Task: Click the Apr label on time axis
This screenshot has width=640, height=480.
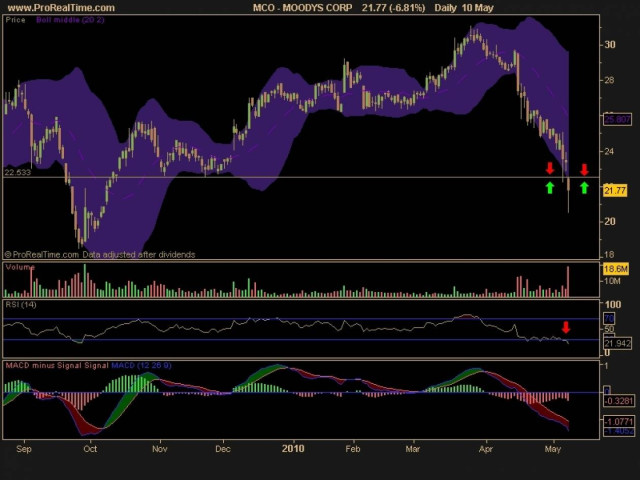Action: (486, 449)
